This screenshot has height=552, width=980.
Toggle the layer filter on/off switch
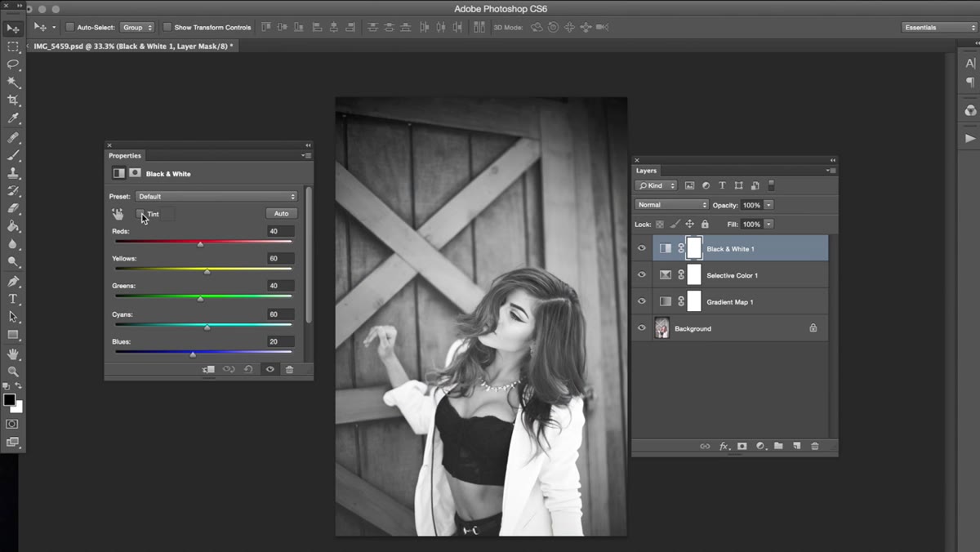tap(772, 185)
